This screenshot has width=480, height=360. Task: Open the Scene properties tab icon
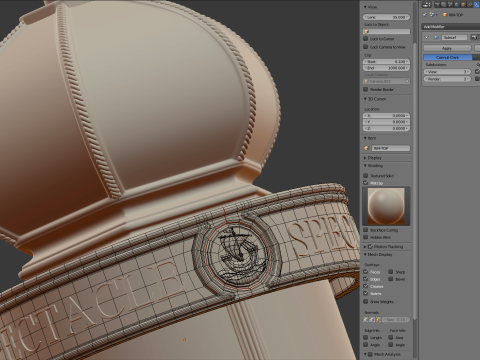[450, 5]
